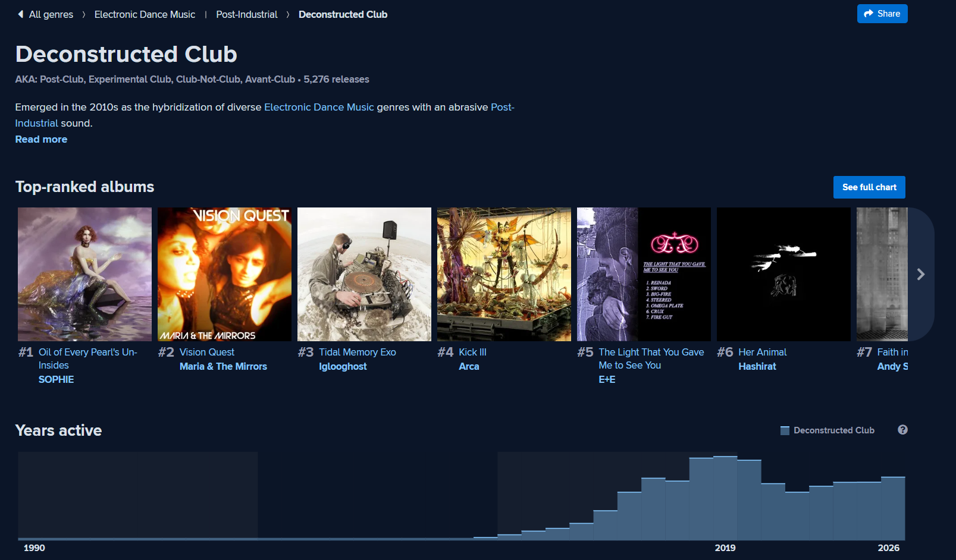
Task: Open artist Iglooghost
Action: [343, 366]
